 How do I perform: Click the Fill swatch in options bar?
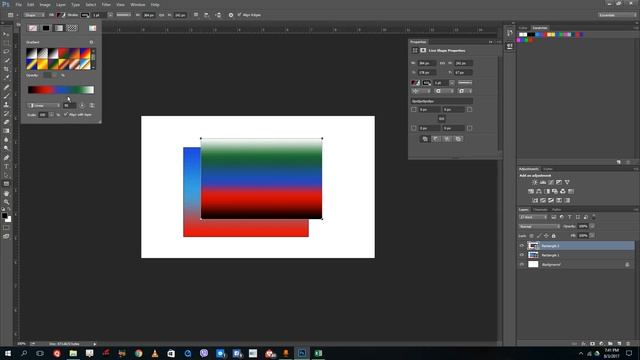click(x=61, y=15)
